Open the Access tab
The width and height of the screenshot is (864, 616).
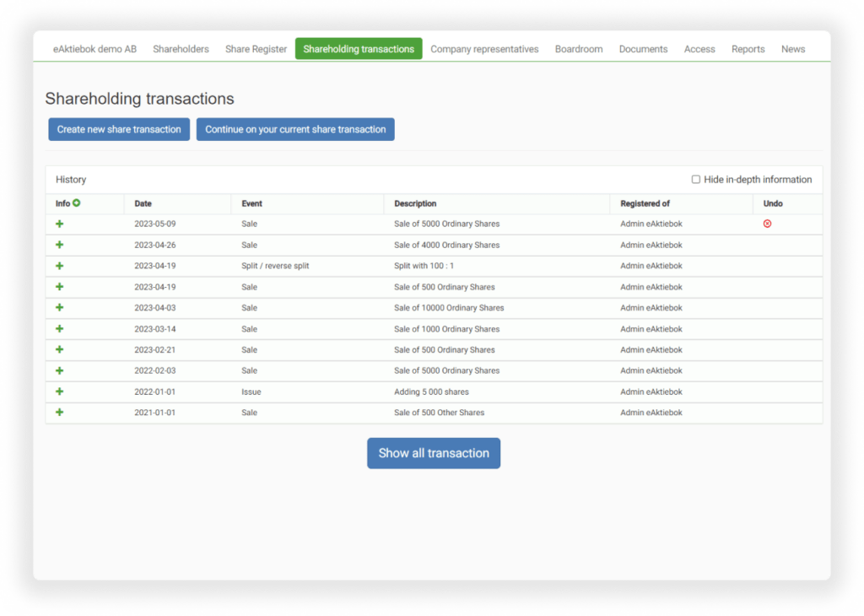[699, 49]
